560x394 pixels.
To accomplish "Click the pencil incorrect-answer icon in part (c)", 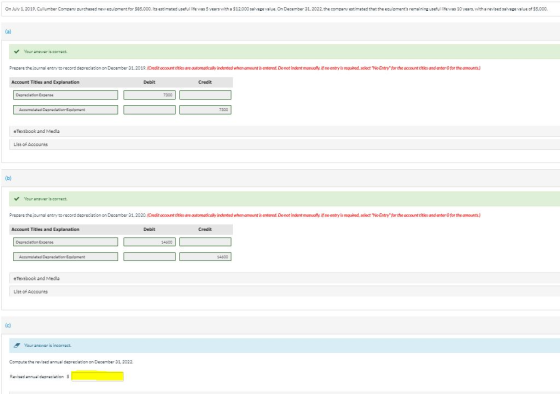I will click(17, 345).
